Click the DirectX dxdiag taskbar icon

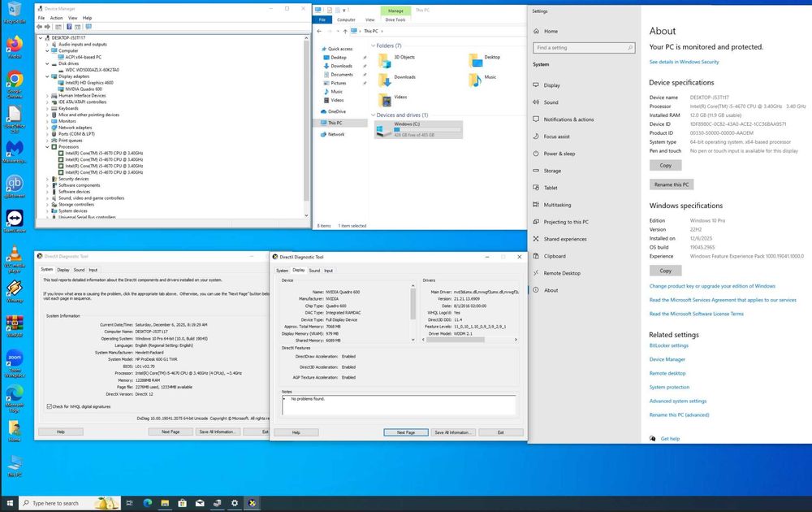click(x=253, y=503)
